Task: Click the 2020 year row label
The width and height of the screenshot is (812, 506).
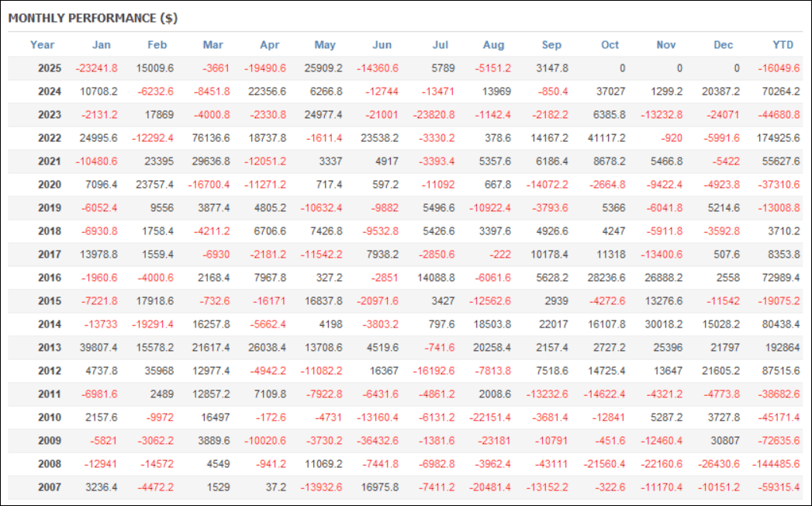Action: tap(49, 185)
